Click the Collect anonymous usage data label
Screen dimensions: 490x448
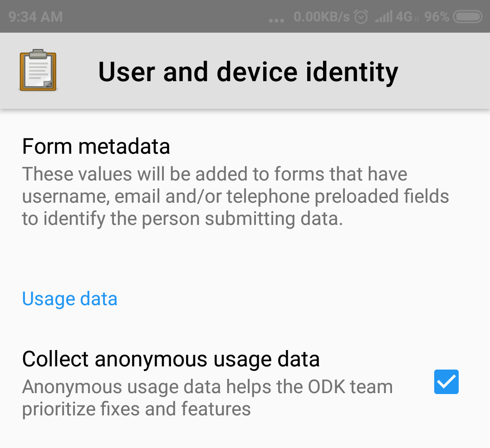[171, 359]
